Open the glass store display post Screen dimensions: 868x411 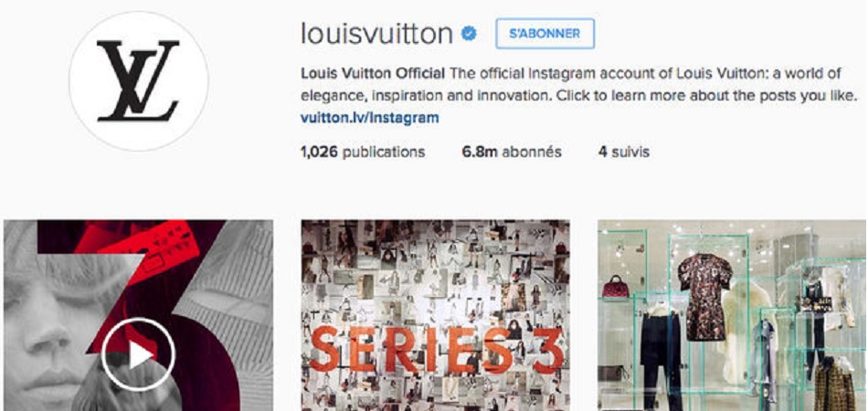(733, 315)
